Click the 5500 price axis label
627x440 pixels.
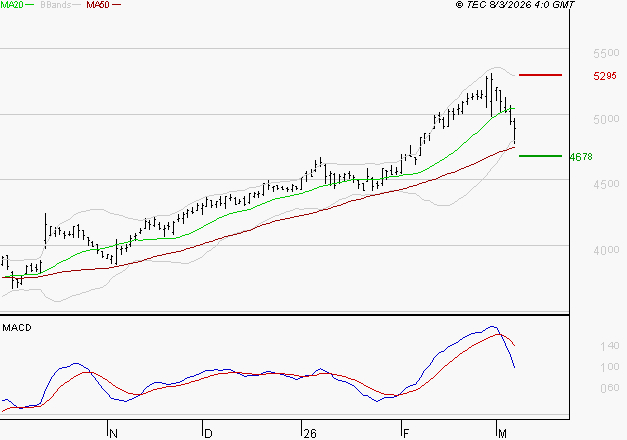coord(606,53)
